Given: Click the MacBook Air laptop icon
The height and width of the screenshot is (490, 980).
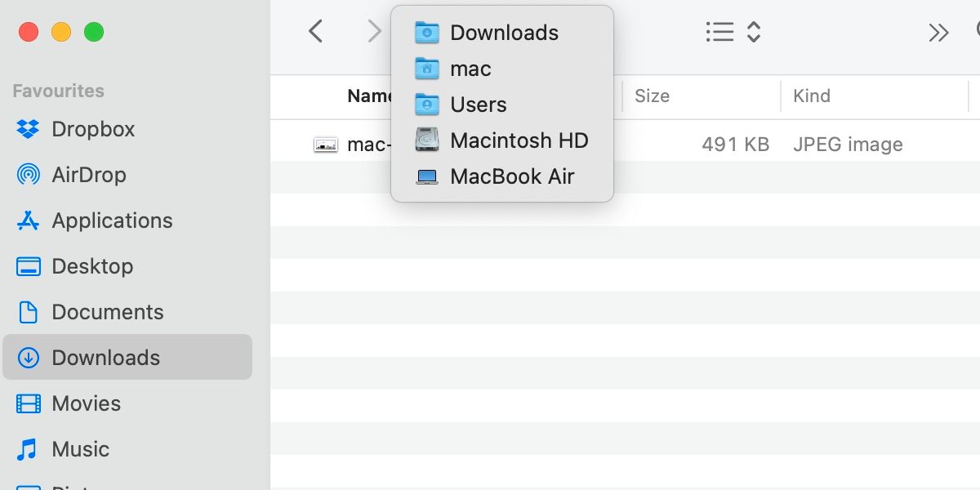Looking at the screenshot, I should click(427, 176).
